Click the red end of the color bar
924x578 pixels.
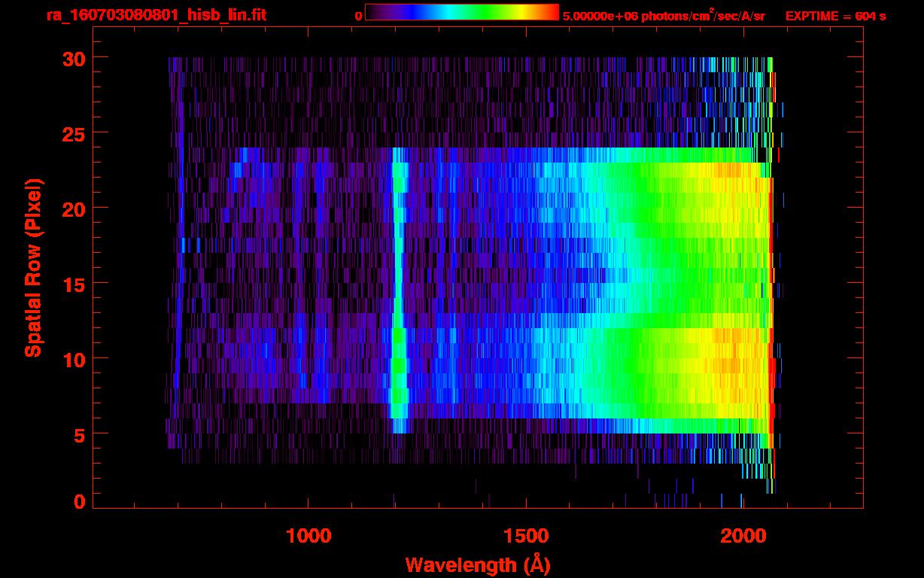point(552,13)
